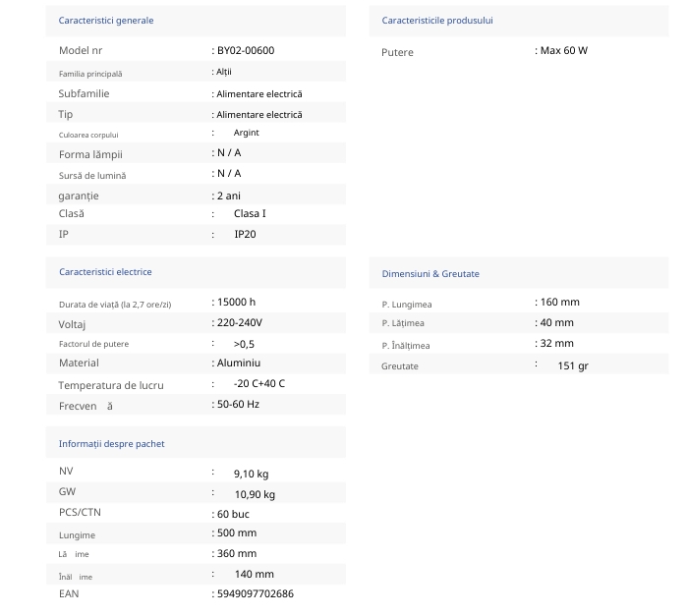Select the Alții value
This screenshot has width=687, height=616.
click(224, 72)
